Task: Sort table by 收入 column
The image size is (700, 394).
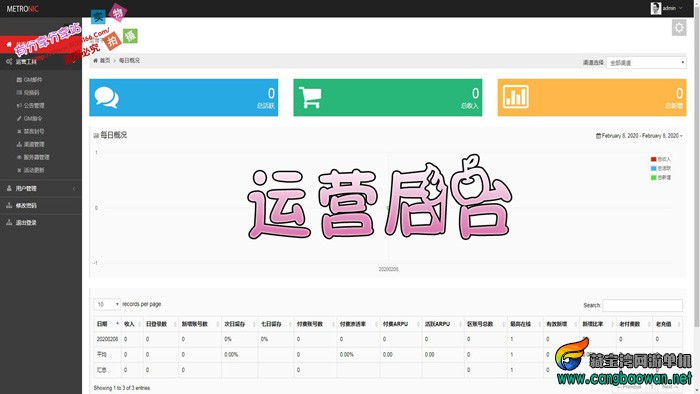Action: 132,324
